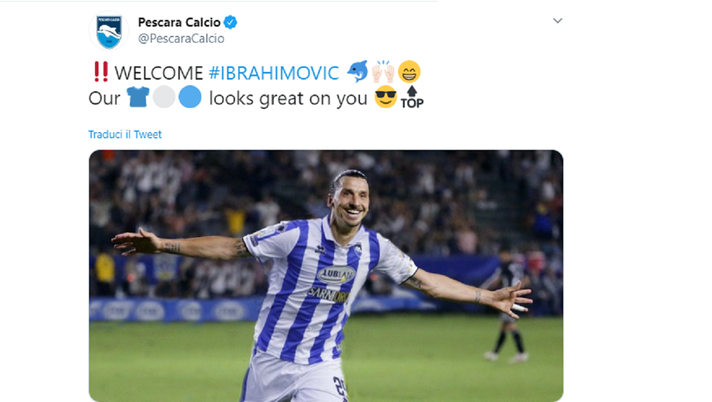Open the Pescara Calcio profile avatar
This screenshot has height=402, width=712.
coord(109,31)
